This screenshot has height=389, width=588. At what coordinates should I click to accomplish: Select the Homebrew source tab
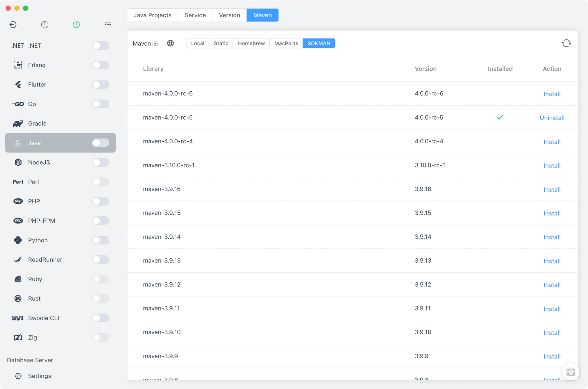(x=251, y=43)
